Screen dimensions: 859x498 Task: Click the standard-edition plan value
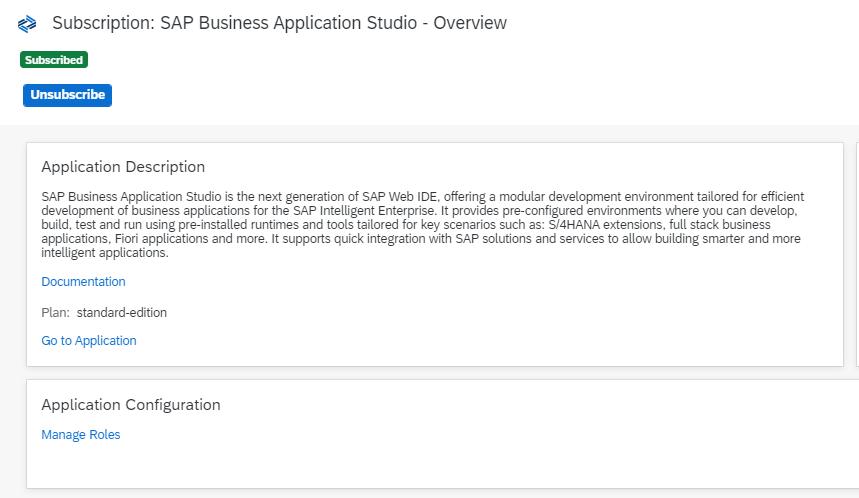122,313
